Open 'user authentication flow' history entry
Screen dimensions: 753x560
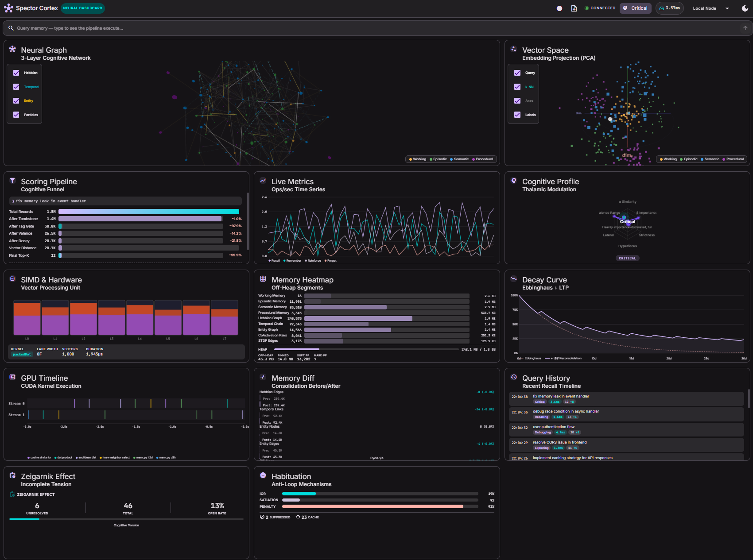click(626, 430)
